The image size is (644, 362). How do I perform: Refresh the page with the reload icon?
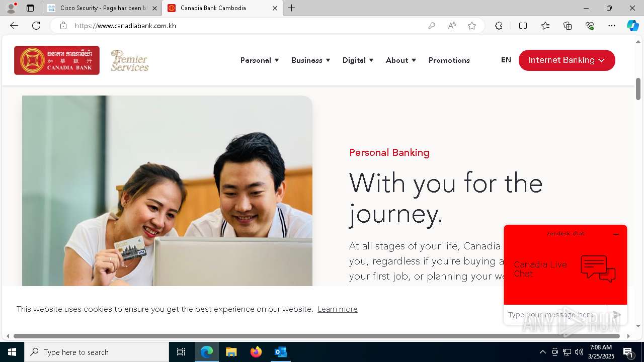36,26
